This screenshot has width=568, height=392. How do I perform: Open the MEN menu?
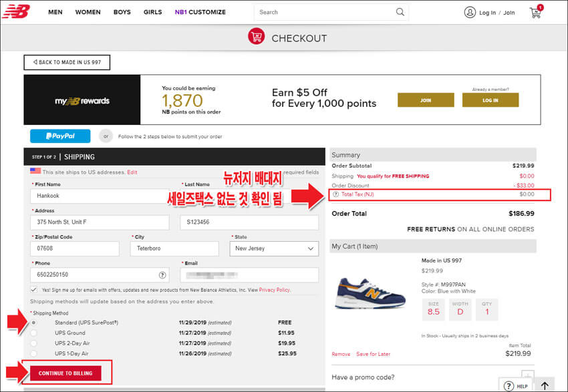point(55,12)
